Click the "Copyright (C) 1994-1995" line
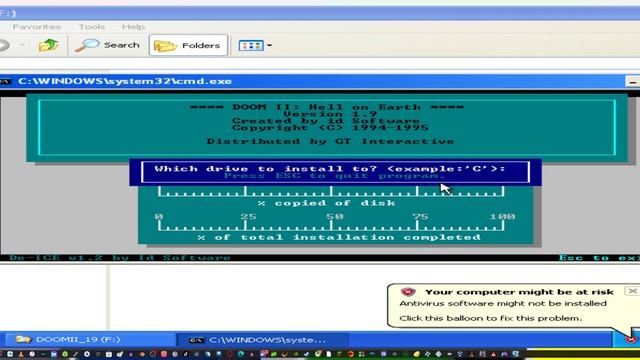This screenshot has width=640, height=360. pyautogui.click(x=330, y=128)
